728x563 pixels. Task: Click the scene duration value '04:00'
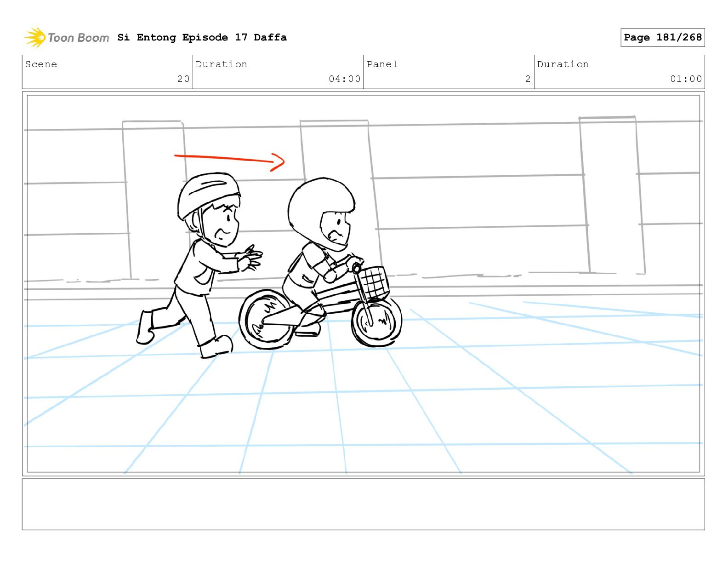coord(345,79)
